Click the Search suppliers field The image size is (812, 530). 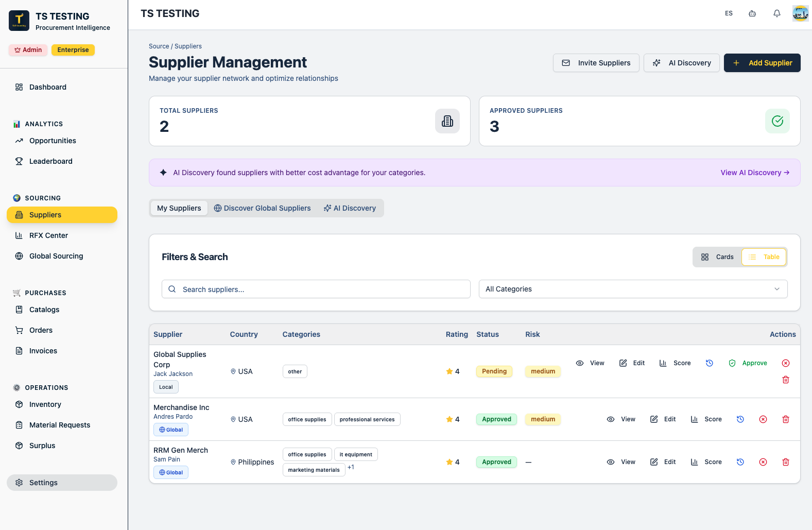click(316, 289)
